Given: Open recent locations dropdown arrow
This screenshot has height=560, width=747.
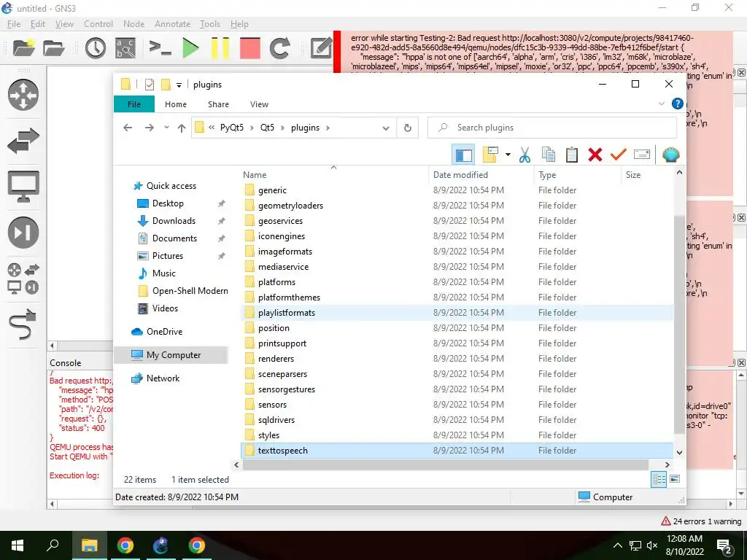Looking at the screenshot, I should click(166, 127).
